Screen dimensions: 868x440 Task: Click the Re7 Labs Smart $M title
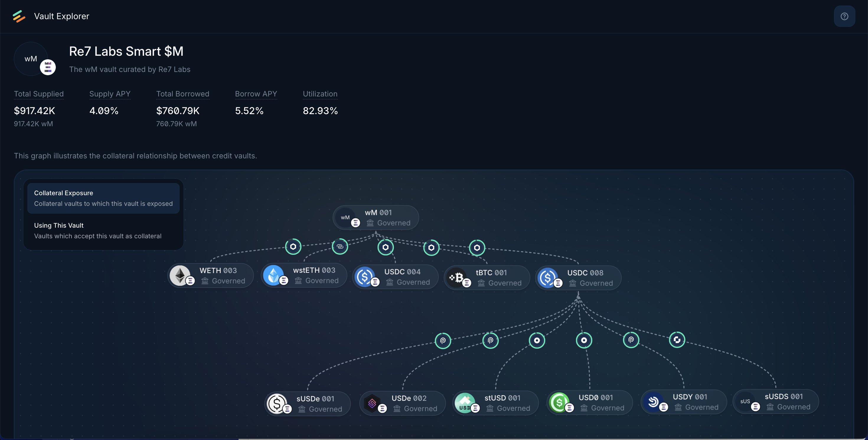click(126, 51)
